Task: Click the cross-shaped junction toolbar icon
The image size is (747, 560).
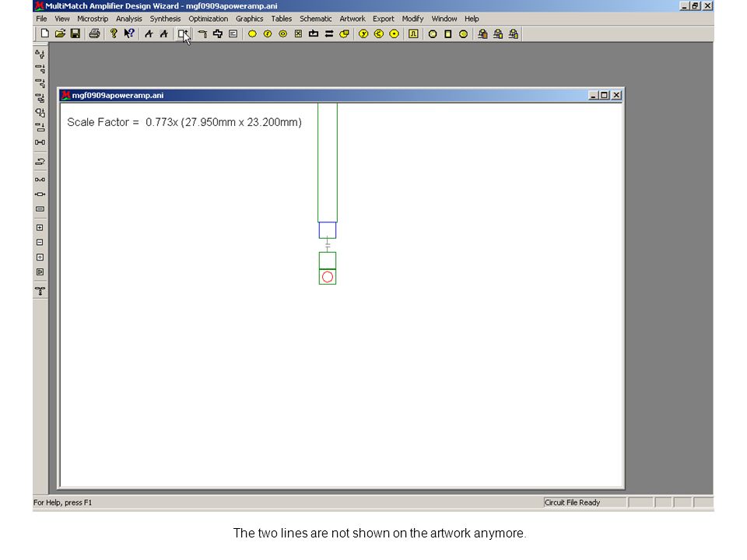Action: (x=218, y=33)
